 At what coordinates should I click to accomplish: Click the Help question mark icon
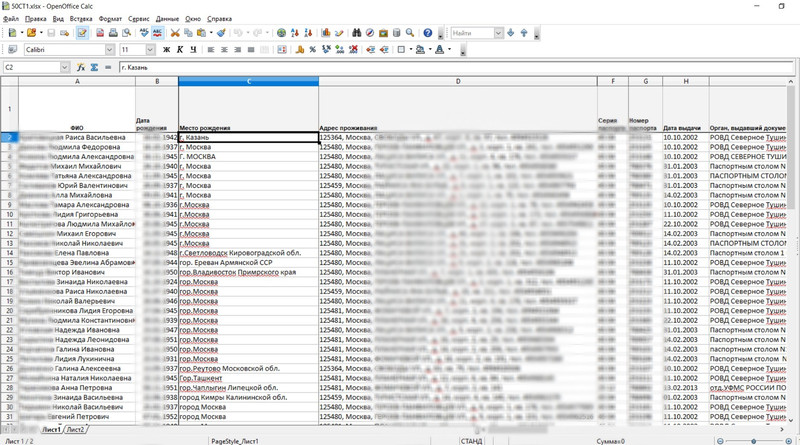pyautogui.click(x=427, y=33)
